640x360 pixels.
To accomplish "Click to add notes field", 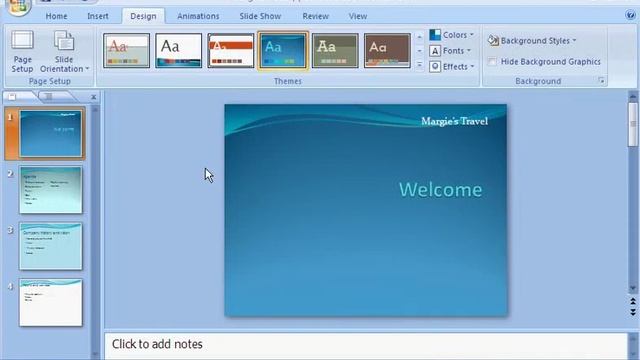I will point(366,346).
